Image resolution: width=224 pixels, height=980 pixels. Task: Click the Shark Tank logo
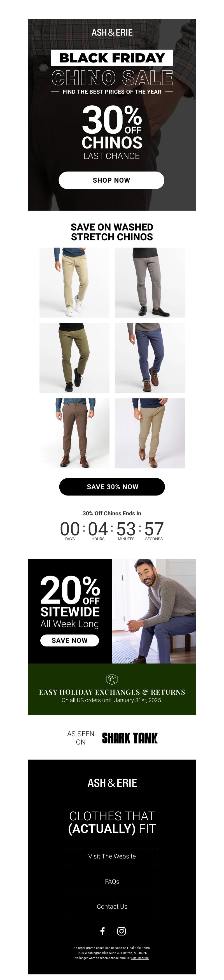pyautogui.click(x=130, y=738)
